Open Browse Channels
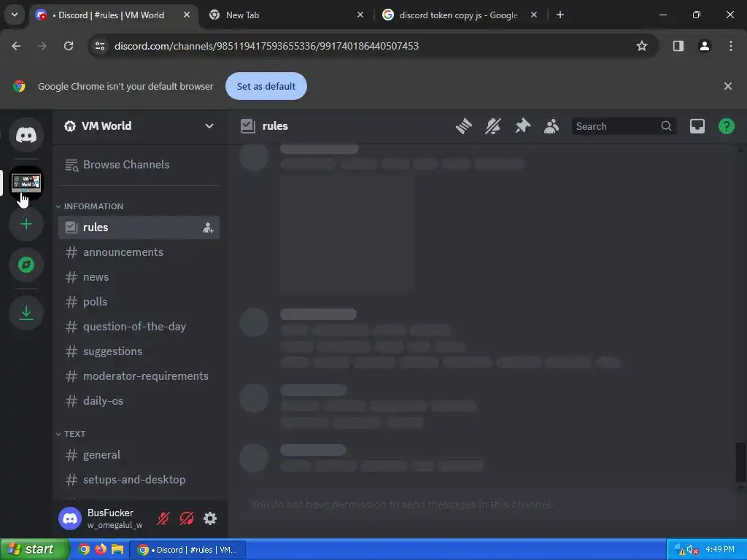This screenshot has width=747, height=560. tap(138, 165)
